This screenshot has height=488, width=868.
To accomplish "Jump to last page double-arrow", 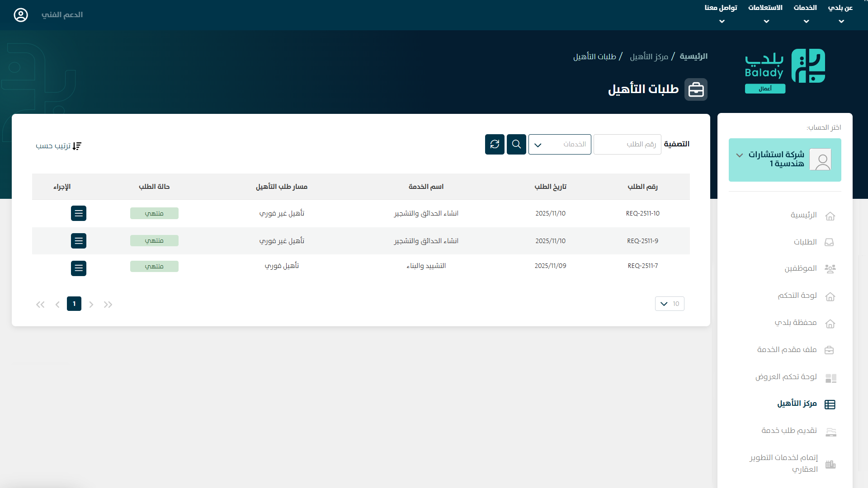I will click(x=40, y=305).
